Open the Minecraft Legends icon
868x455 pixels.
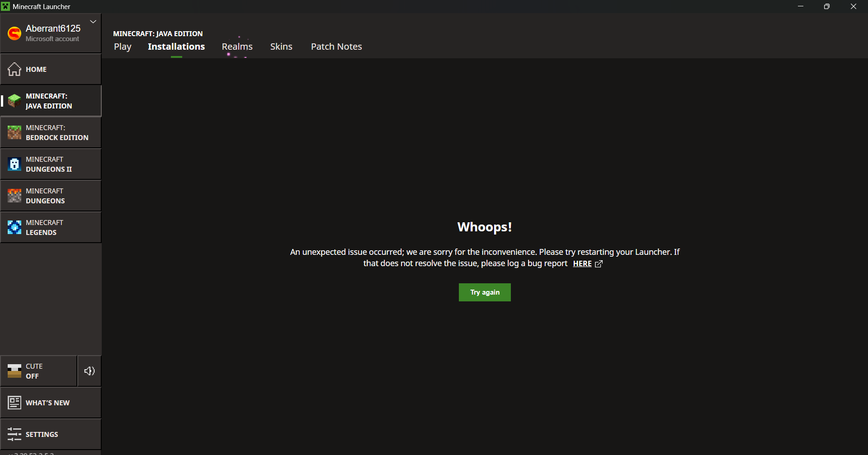click(x=14, y=227)
